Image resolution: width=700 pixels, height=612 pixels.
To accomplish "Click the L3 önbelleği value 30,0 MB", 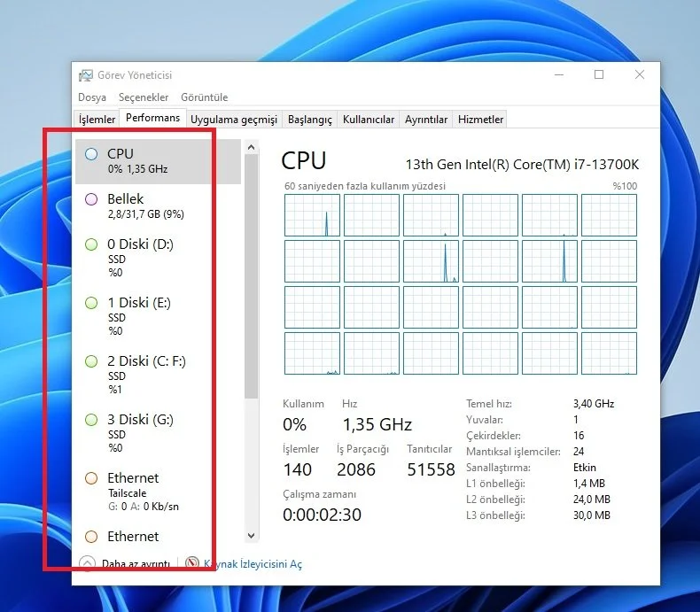I will [x=592, y=515].
